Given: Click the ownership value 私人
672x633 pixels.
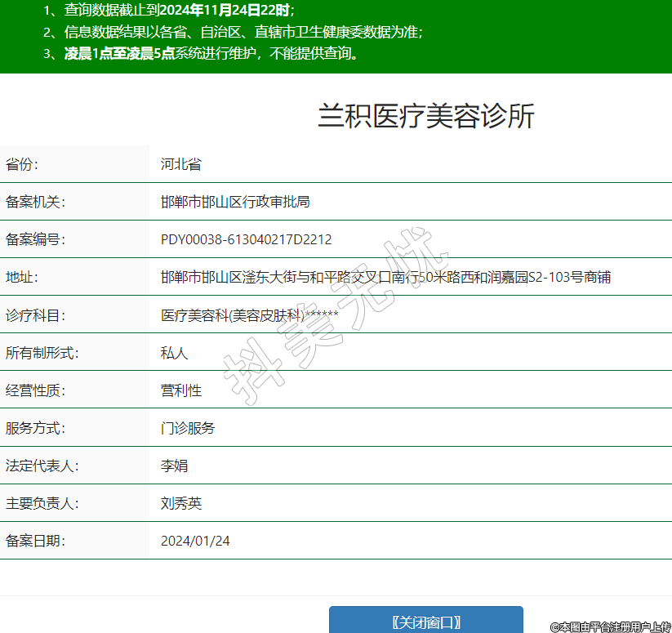Looking at the screenshot, I should click(x=174, y=353).
